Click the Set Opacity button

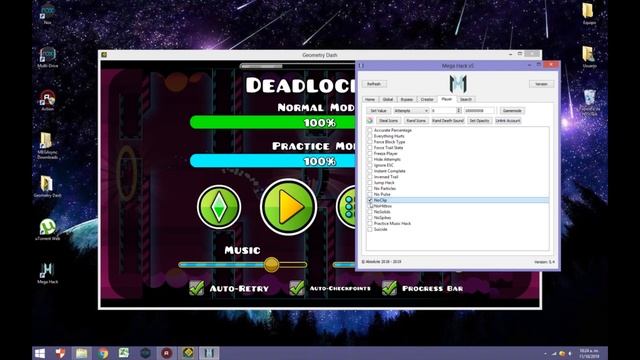[479, 121]
